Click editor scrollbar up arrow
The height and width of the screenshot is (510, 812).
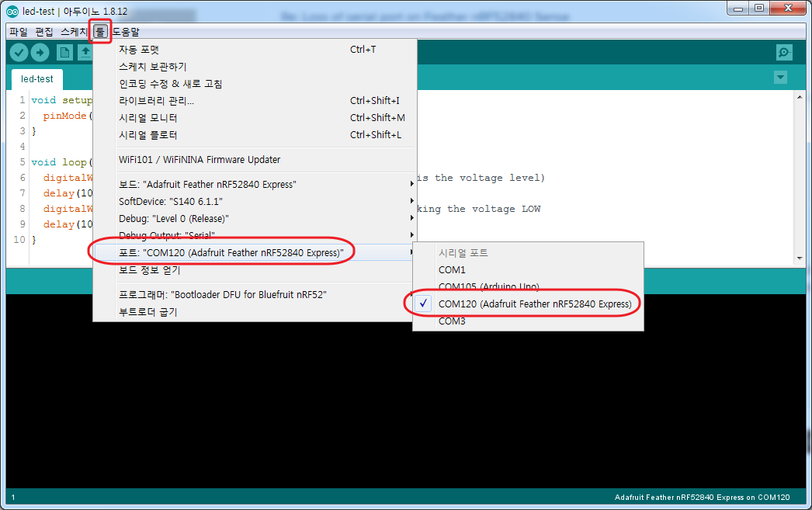coord(800,97)
